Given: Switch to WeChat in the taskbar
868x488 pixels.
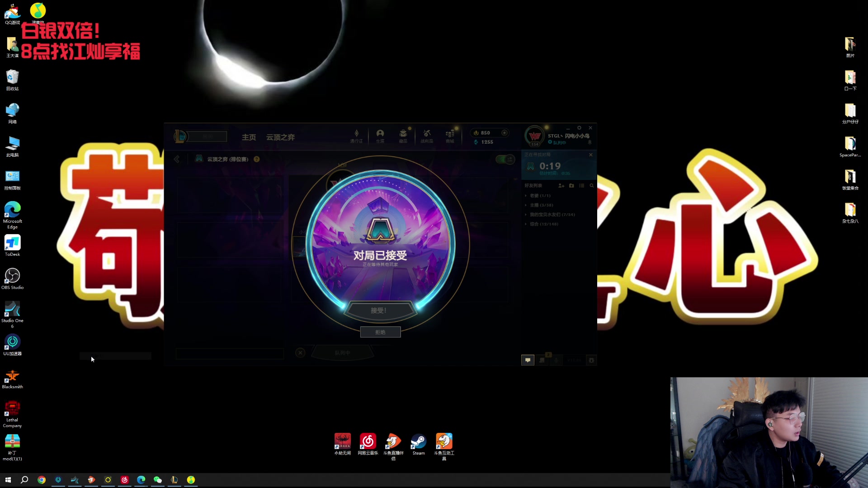Looking at the screenshot, I should pyautogui.click(x=158, y=480).
